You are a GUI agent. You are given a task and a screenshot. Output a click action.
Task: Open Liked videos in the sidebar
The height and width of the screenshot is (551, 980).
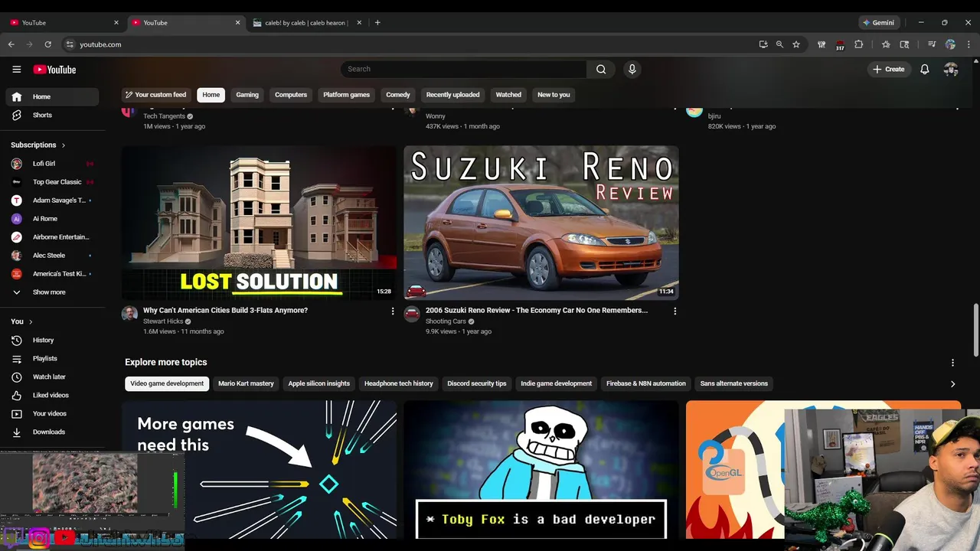pyautogui.click(x=52, y=395)
